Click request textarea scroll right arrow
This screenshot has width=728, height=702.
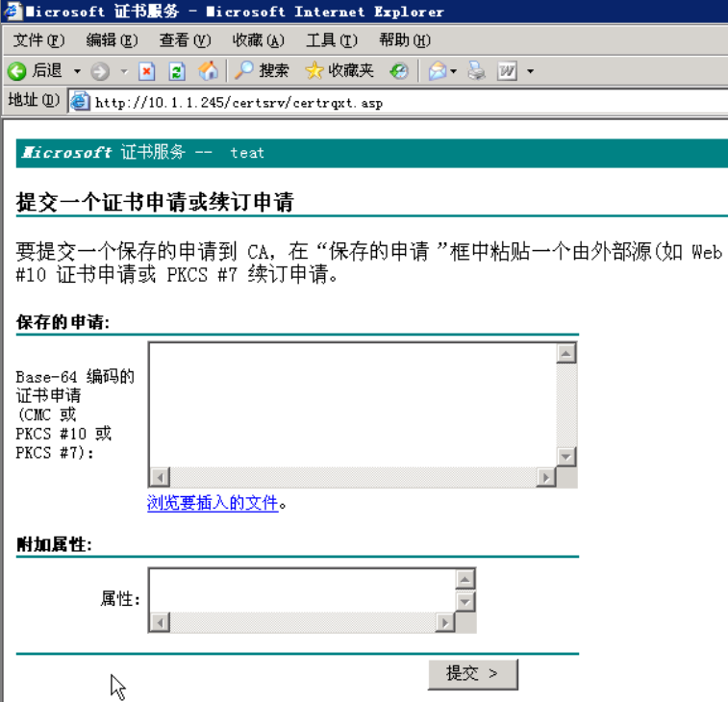pyautogui.click(x=546, y=477)
